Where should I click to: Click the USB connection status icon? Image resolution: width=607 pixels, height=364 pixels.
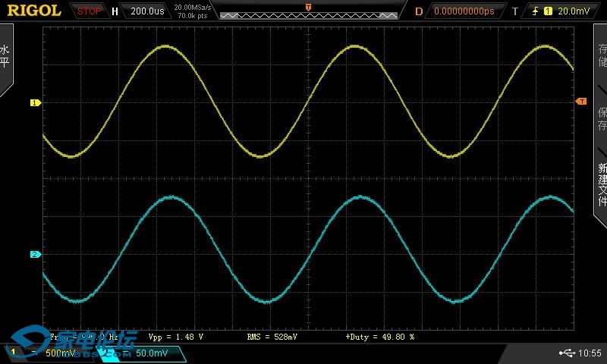(x=567, y=353)
